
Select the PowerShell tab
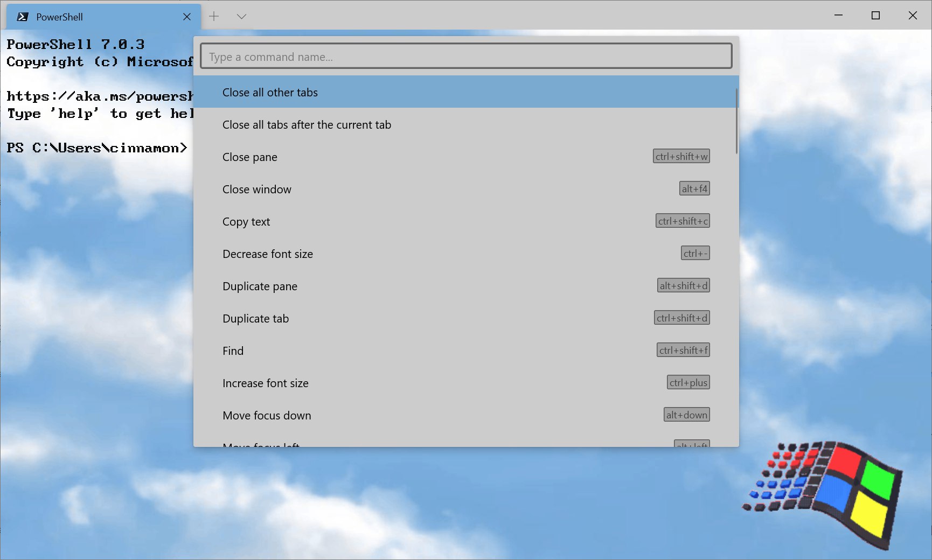point(103,17)
